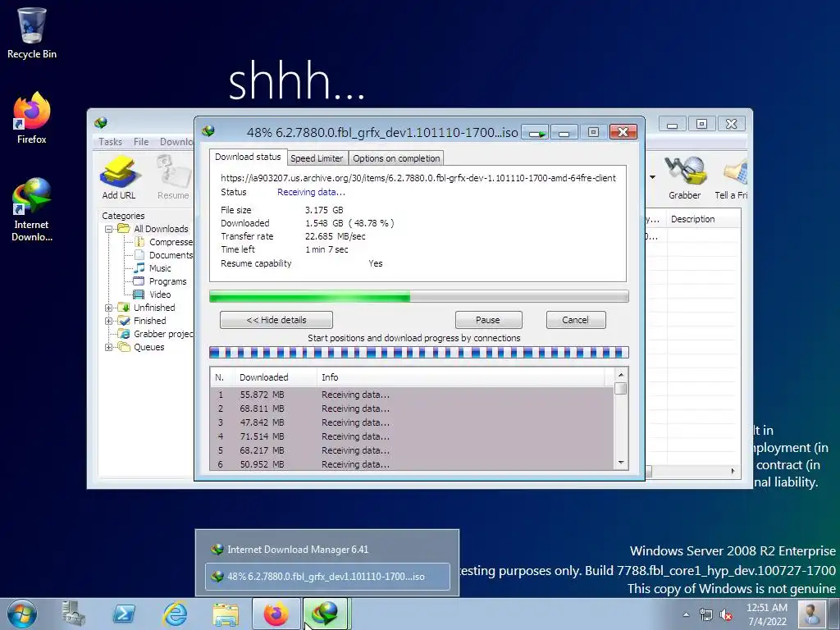Switch to Firefox in the taskbar

[276, 614]
